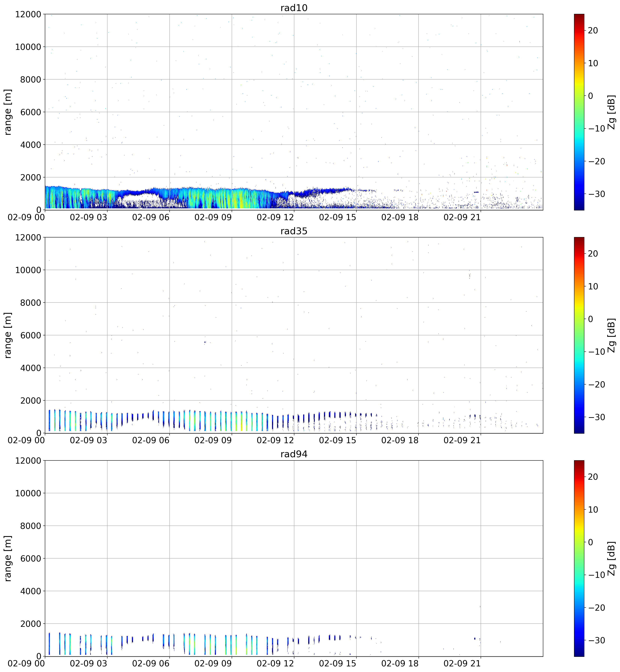The image size is (620, 672).
Task: Select the rad10 plot's colorbar
Action: point(579,112)
